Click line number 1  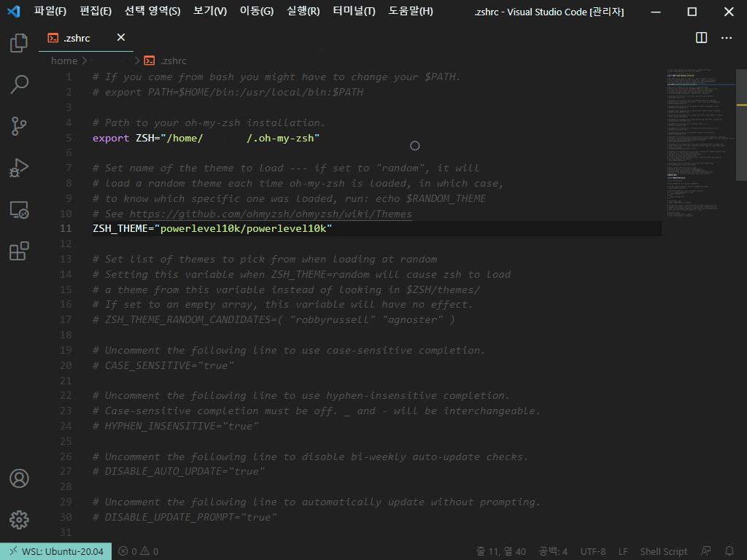coord(69,77)
